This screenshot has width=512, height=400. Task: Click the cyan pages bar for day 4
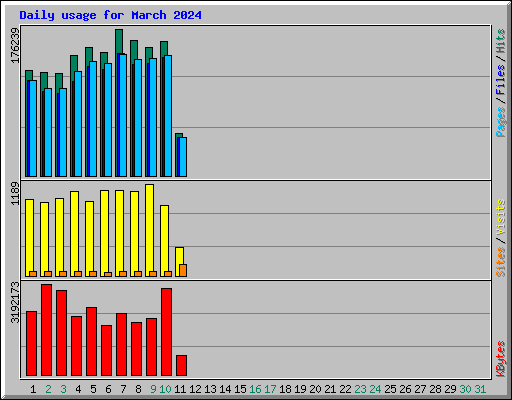click(78, 124)
